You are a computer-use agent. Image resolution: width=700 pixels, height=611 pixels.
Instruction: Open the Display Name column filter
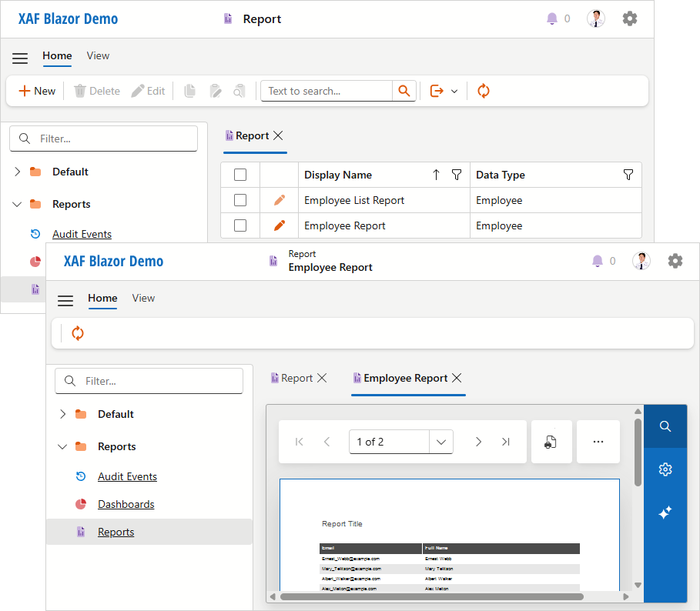457,175
